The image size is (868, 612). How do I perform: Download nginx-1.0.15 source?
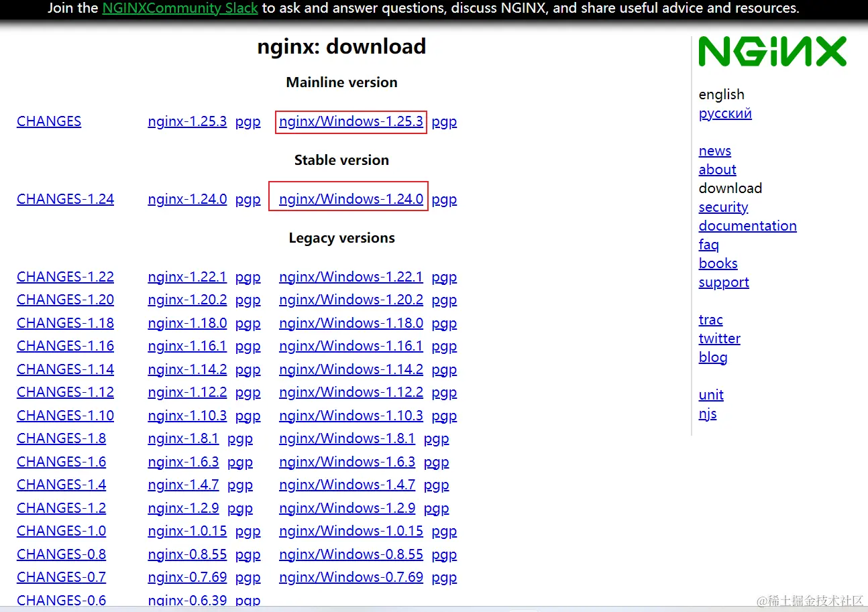pos(187,531)
